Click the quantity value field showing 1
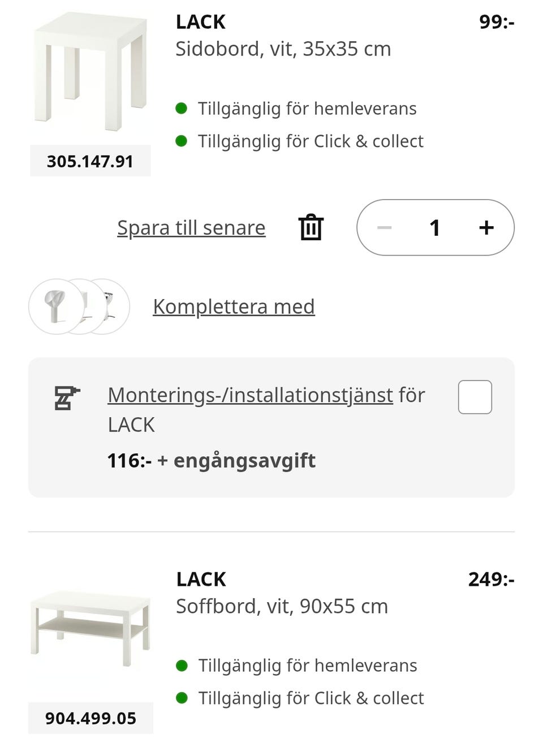Image resolution: width=543 pixels, height=756 pixels. pos(434,227)
